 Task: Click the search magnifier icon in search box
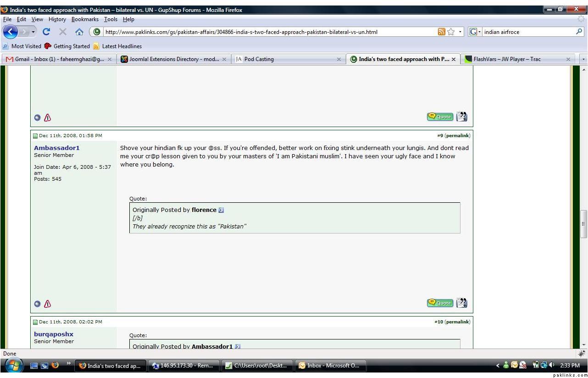[579, 32]
